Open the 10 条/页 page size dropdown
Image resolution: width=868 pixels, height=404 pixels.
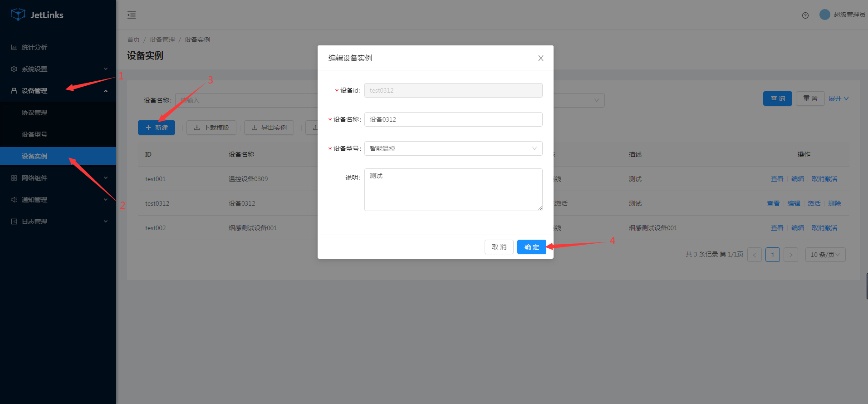point(825,255)
